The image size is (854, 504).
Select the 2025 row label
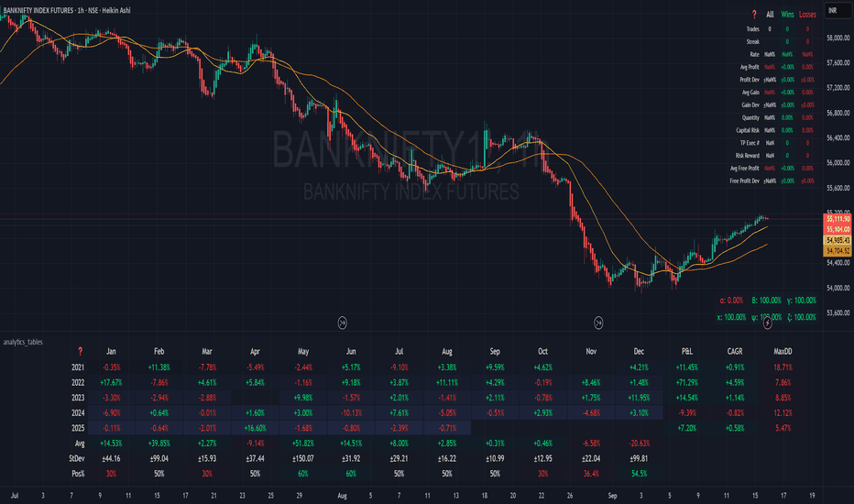pyautogui.click(x=81, y=427)
